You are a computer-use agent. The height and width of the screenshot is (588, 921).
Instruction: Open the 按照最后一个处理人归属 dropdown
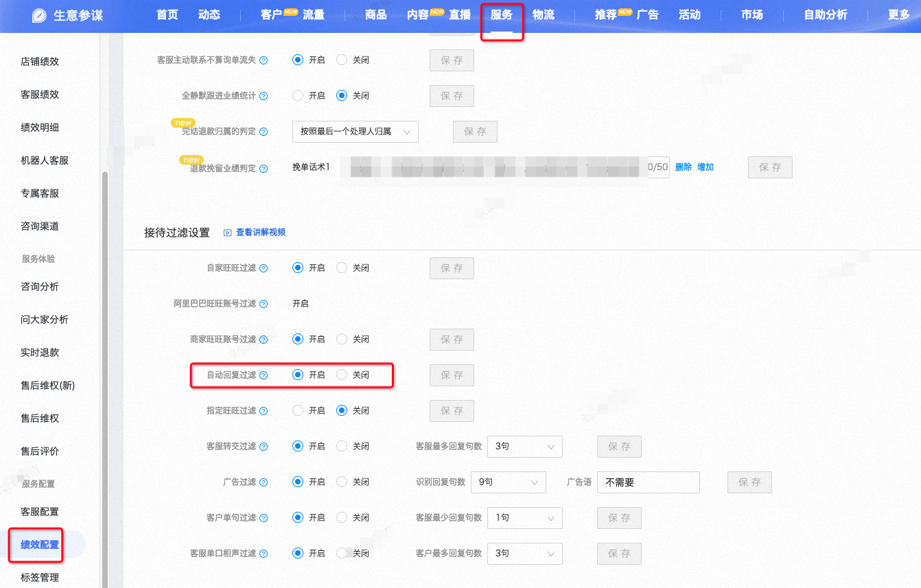tap(355, 131)
